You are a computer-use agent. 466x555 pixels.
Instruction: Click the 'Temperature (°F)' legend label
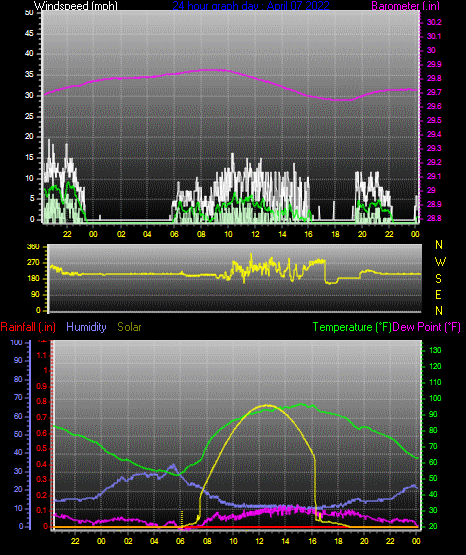pyautogui.click(x=352, y=327)
